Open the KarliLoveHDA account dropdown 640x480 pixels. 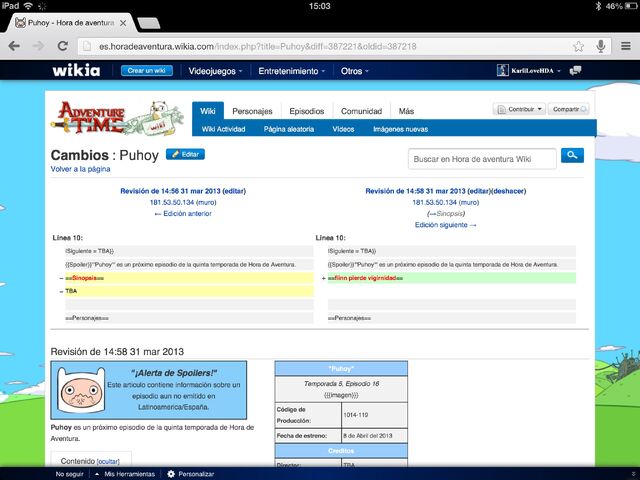(x=536, y=71)
